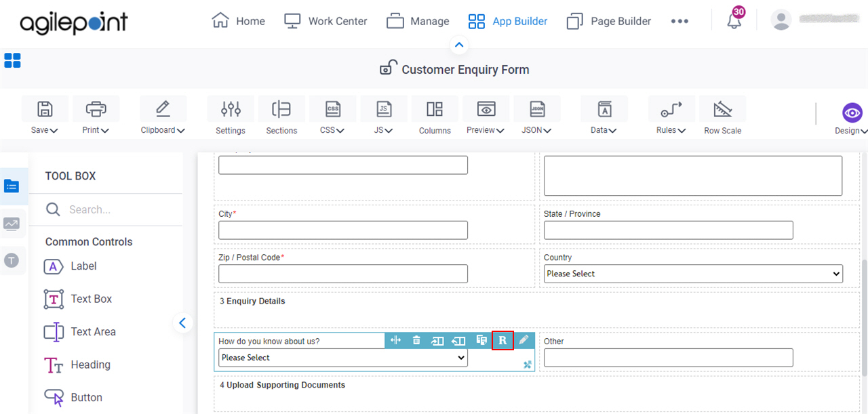Delete the control with trash icon

pyautogui.click(x=416, y=340)
